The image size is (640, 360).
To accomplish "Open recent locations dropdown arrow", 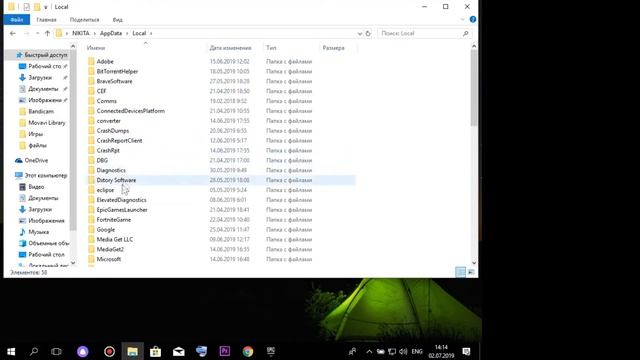I will [x=38, y=33].
